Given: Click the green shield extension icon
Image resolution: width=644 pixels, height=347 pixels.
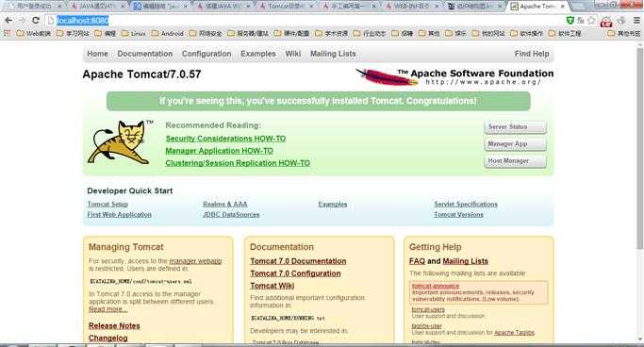Looking at the screenshot, I should pyautogui.click(x=570, y=20).
